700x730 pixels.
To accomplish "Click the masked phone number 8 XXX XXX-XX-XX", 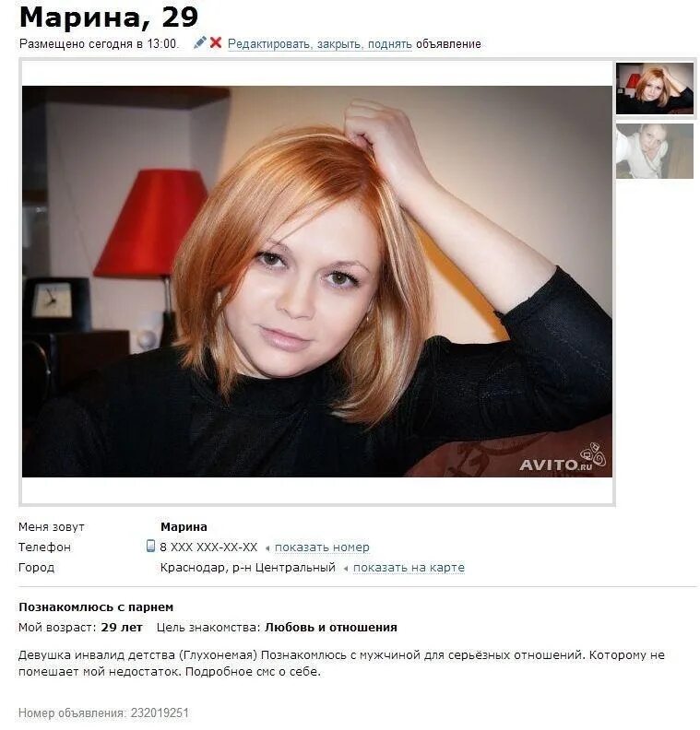I will (x=208, y=547).
